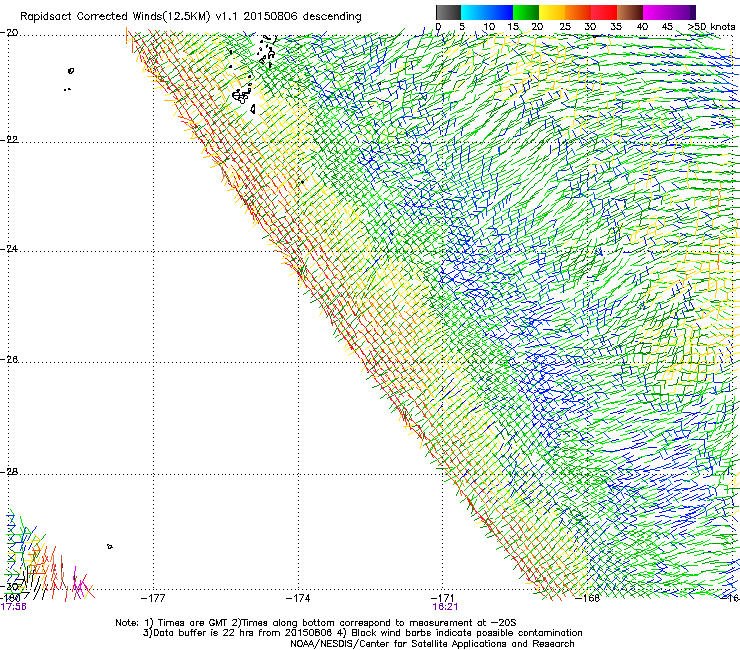
Task: Click the NOAA/NESDIS credit line
Action: (432, 644)
